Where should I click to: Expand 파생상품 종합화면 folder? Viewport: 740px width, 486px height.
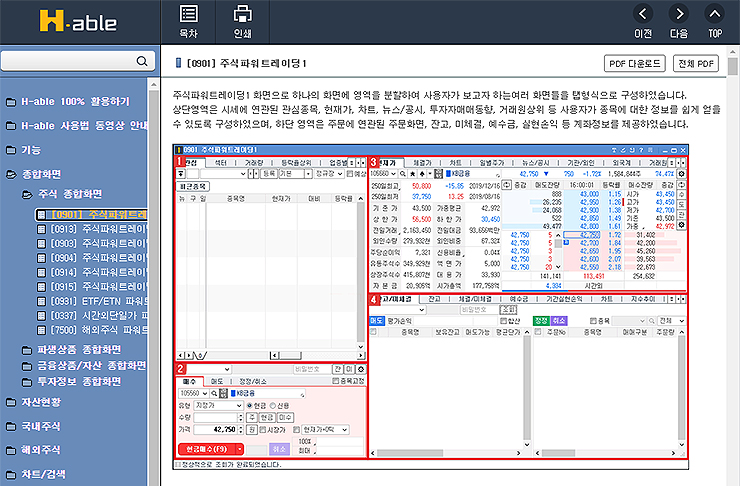click(27, 350)
